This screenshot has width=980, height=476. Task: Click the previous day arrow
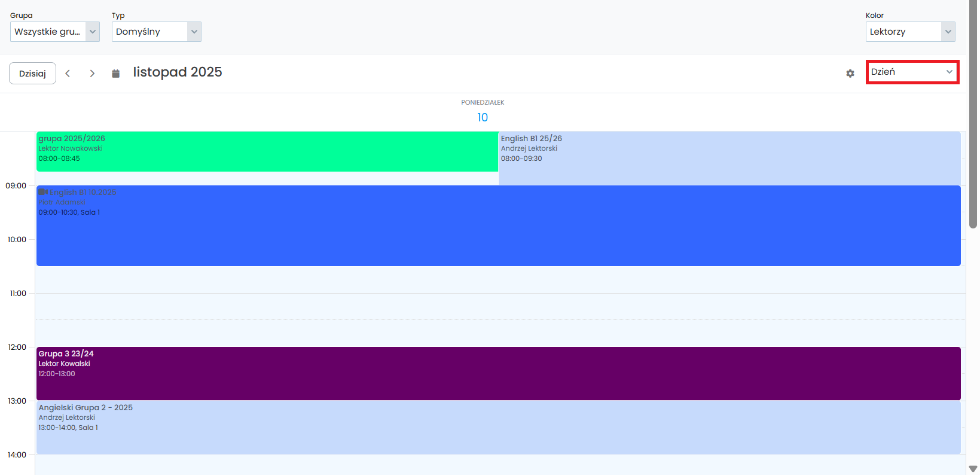tap(68, 74)
